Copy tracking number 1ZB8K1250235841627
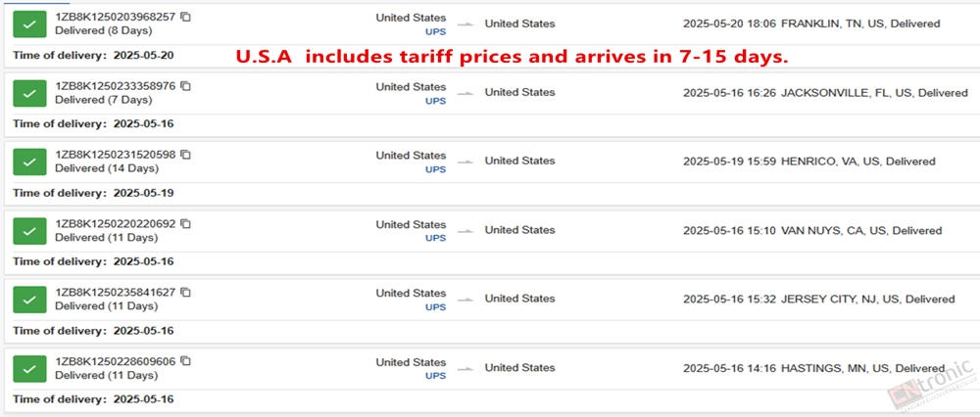Screen dimensions: 980x417 coord(185,292)
